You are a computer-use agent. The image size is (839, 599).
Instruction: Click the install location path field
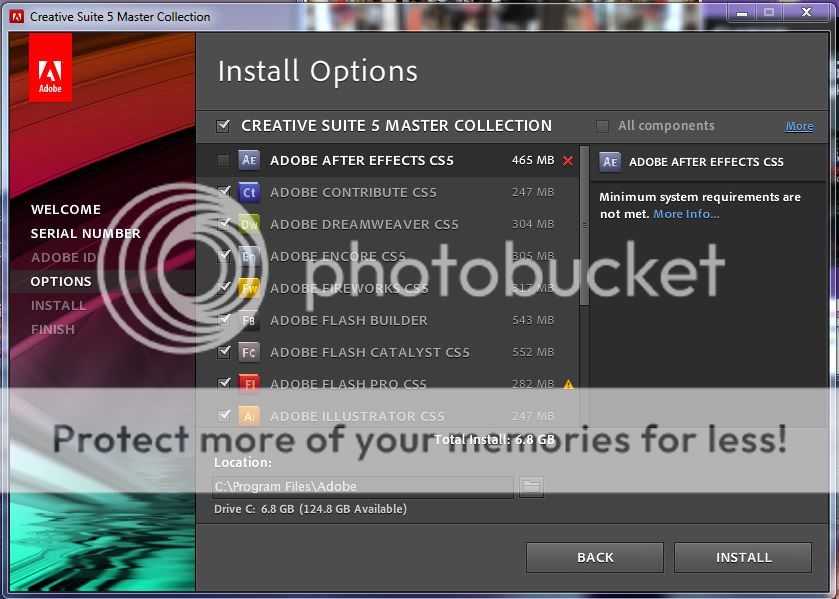363,487
